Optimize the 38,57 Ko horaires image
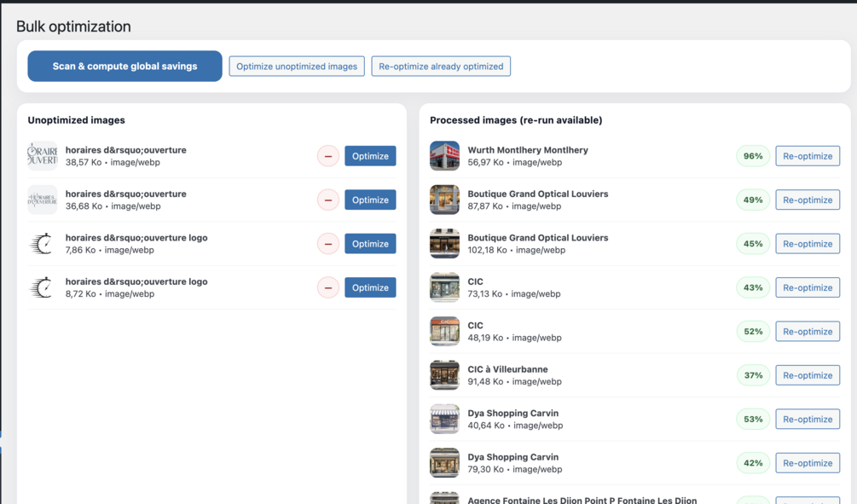Viewport: 857px width, 504px height. tap(370, 156)
